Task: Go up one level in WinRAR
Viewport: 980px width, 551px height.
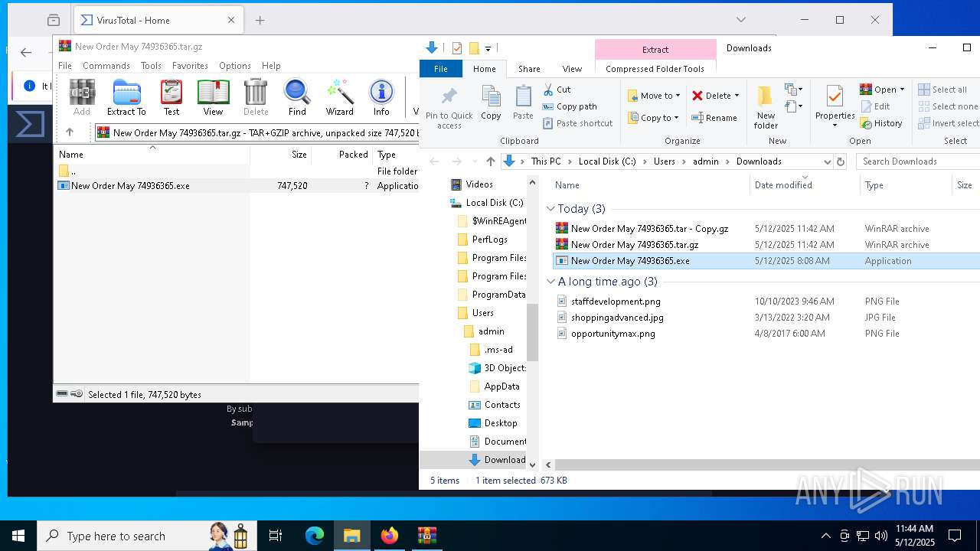Action: pyautogui.click(x=70, y=132)
